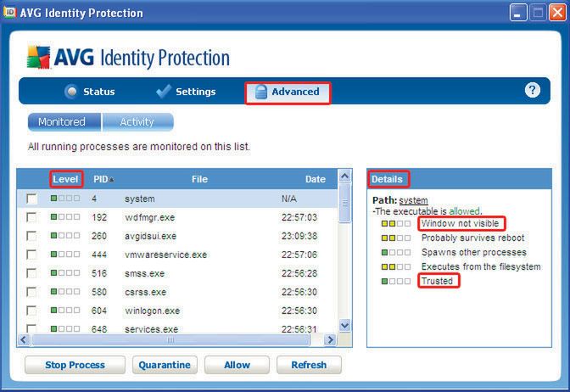Check the box for csrss.exe
Image resolution: width=570 pixels, height=392 pixels.
(31, 292)
